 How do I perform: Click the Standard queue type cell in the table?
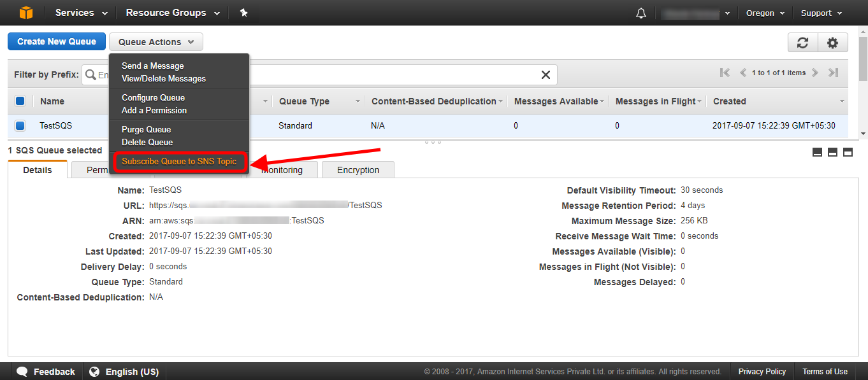[296, 126]
